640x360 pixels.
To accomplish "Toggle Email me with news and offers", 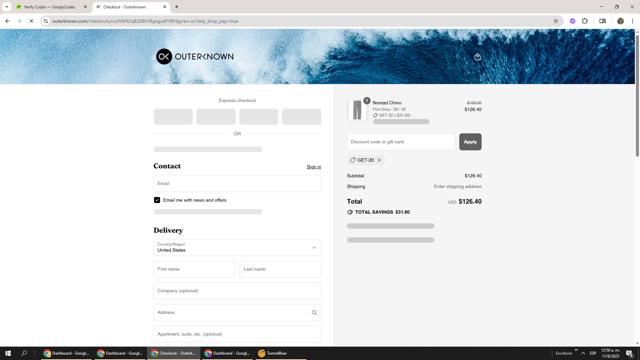I will click(157, 200).
